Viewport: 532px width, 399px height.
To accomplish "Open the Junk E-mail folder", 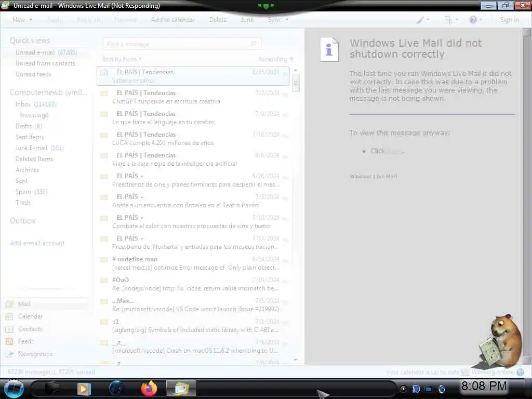I will click(x=39, y=148).
